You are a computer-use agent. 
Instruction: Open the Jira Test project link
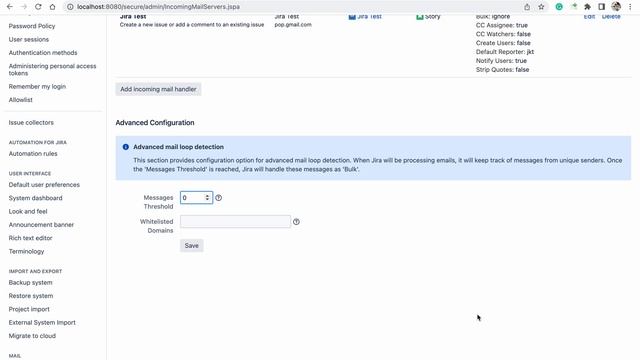pyautogui.click(x=369, y=17)
